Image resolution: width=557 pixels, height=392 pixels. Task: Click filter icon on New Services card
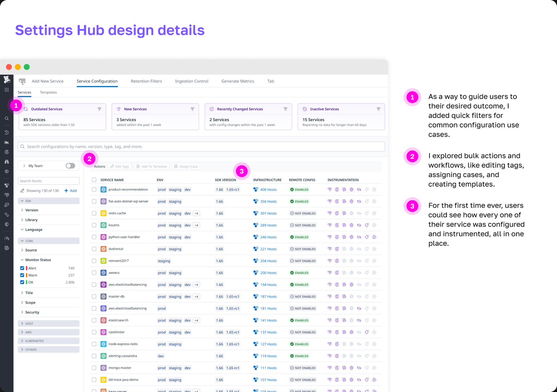192,109
